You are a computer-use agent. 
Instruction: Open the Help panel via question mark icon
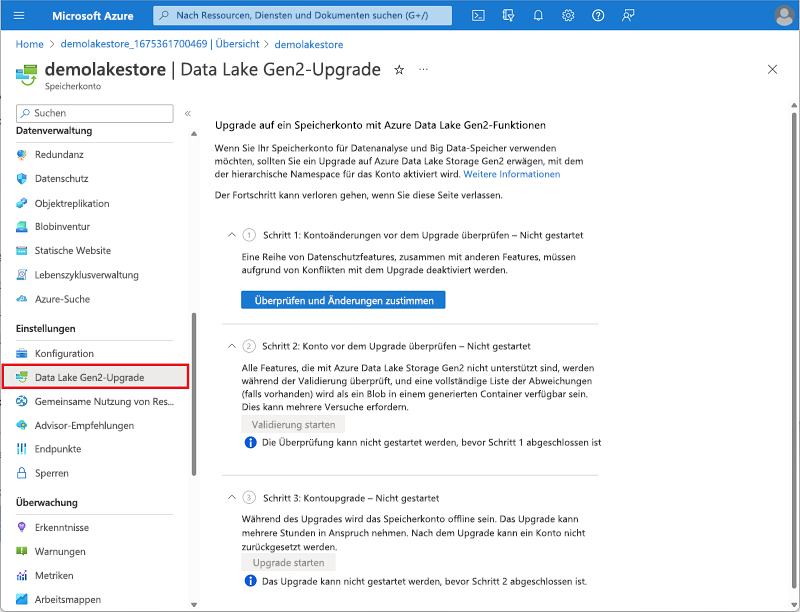coord(597,15)
